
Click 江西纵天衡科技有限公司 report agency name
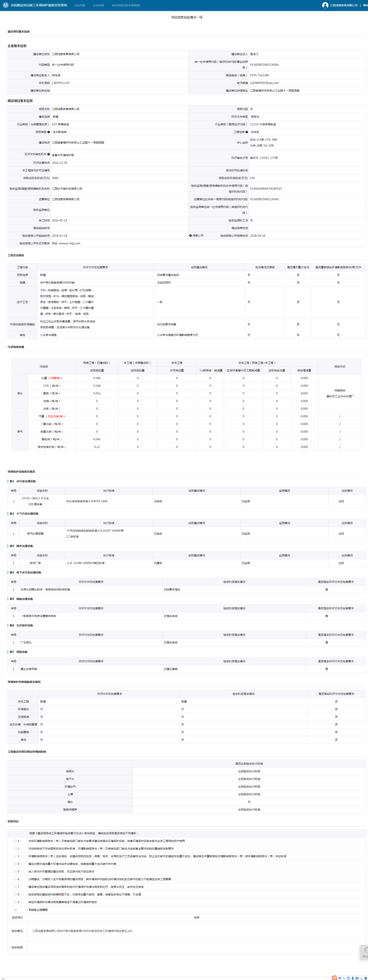point(67,189)
